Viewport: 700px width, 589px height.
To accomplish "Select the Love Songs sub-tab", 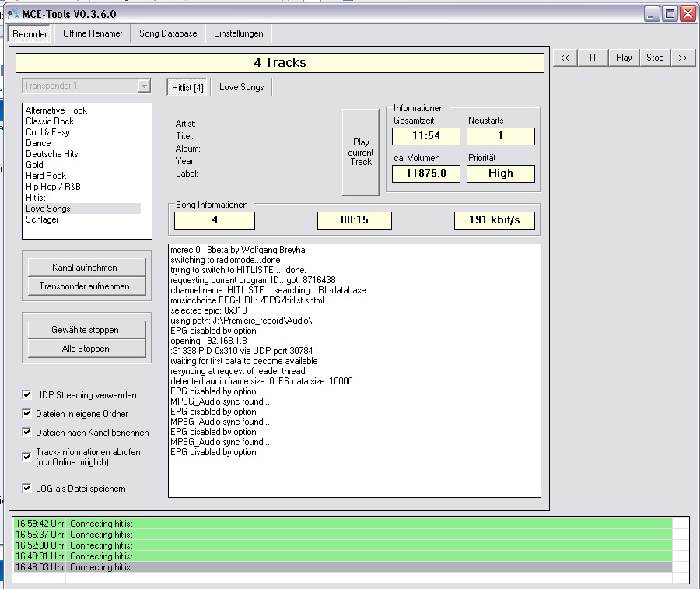I will (241, 87).
